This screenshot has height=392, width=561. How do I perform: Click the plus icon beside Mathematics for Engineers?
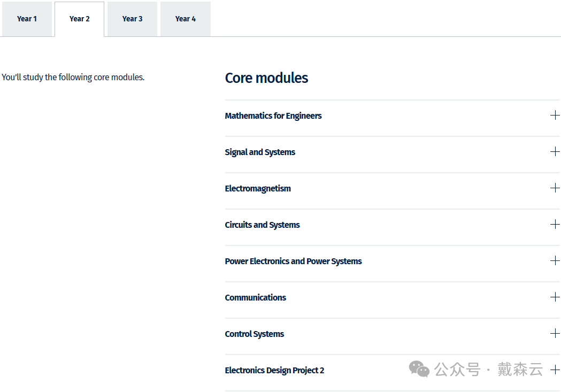[555, 116]
